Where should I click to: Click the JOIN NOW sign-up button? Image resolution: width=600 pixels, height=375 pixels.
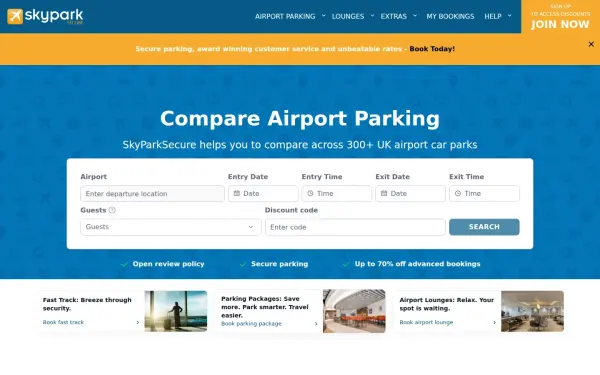coord(560,16)
